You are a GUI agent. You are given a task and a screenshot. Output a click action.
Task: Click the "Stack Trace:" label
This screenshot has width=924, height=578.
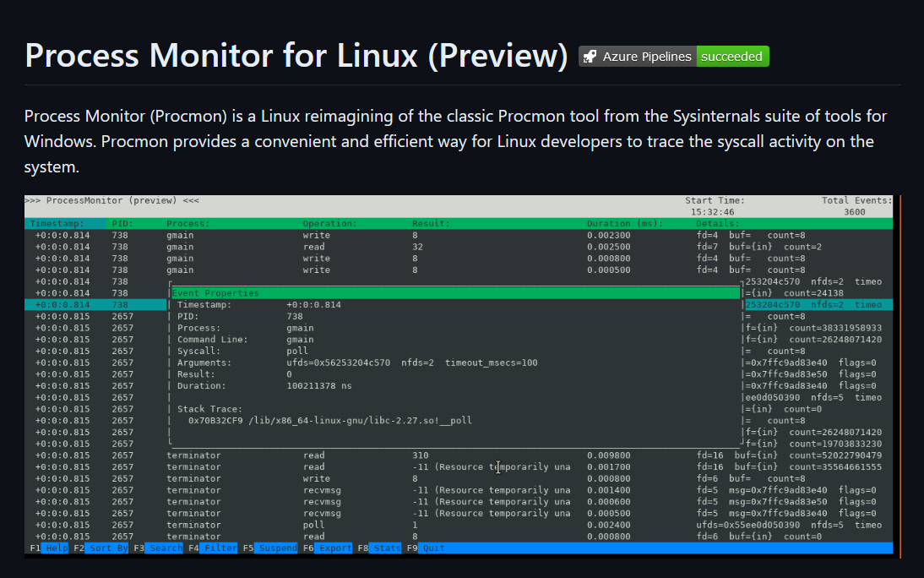tap(209, 409)
